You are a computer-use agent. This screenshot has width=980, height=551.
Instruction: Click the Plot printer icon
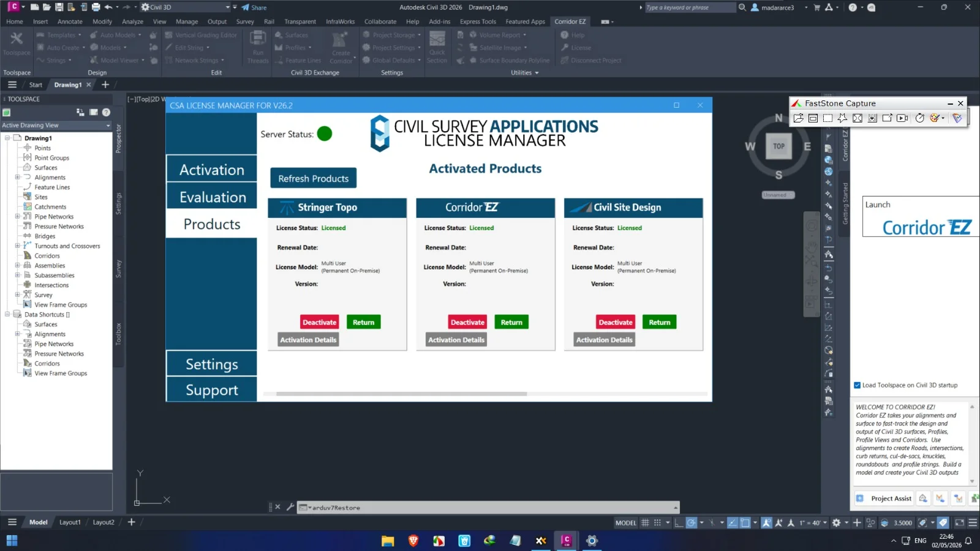96,7
